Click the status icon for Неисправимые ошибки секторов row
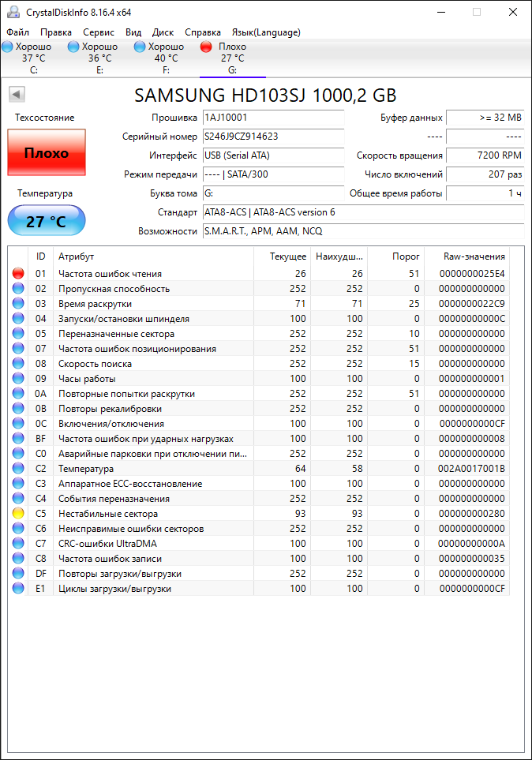The width and height of the screenshot is (532, 760). coord(18,528)
